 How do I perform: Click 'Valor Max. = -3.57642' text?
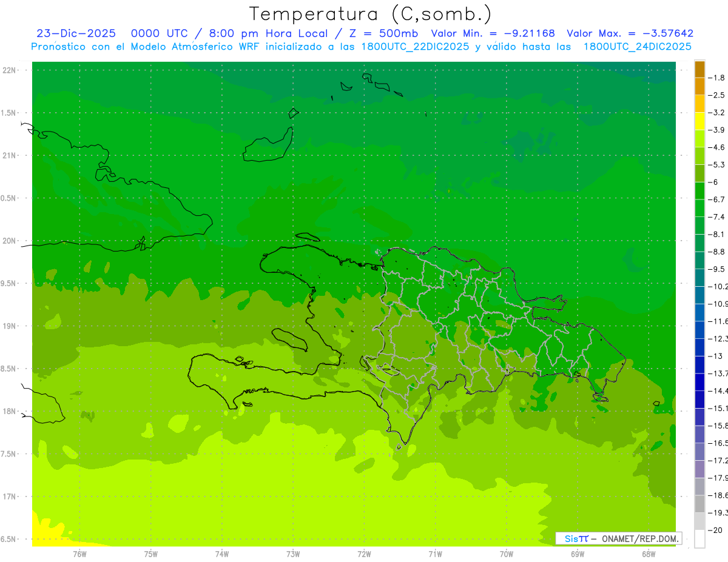tap(630, 33)
